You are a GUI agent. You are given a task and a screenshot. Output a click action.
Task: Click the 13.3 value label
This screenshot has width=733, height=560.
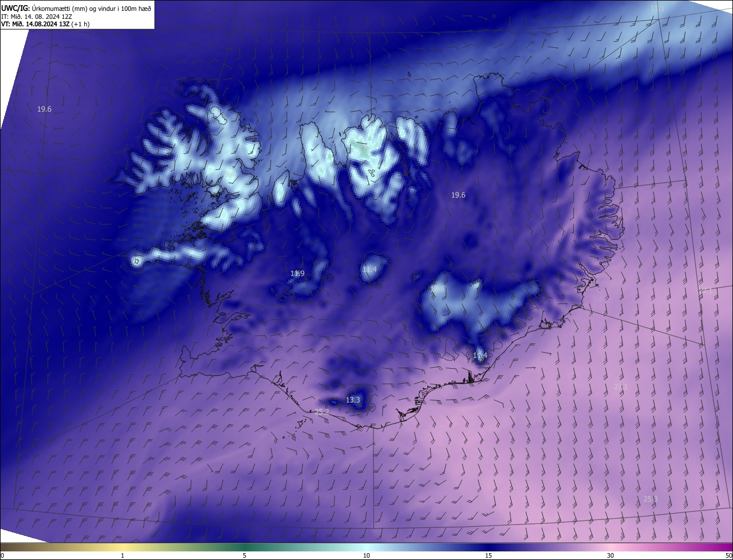[353, 400]
